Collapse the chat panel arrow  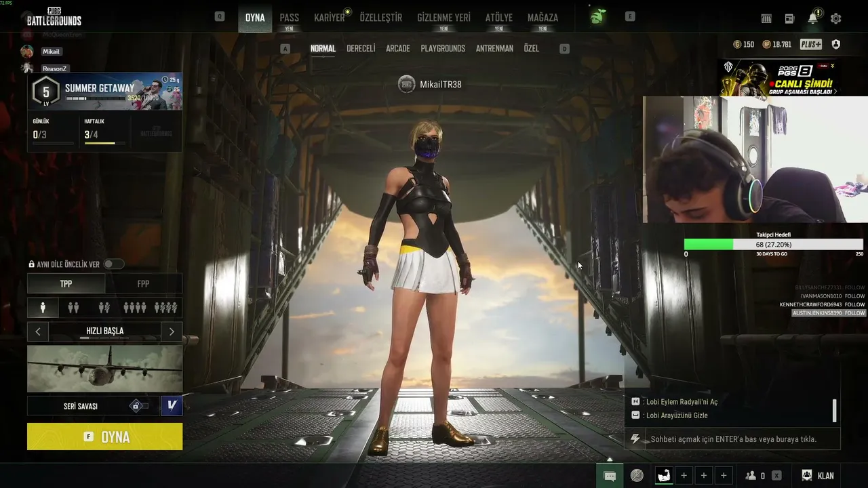click(x=609, y=460)
